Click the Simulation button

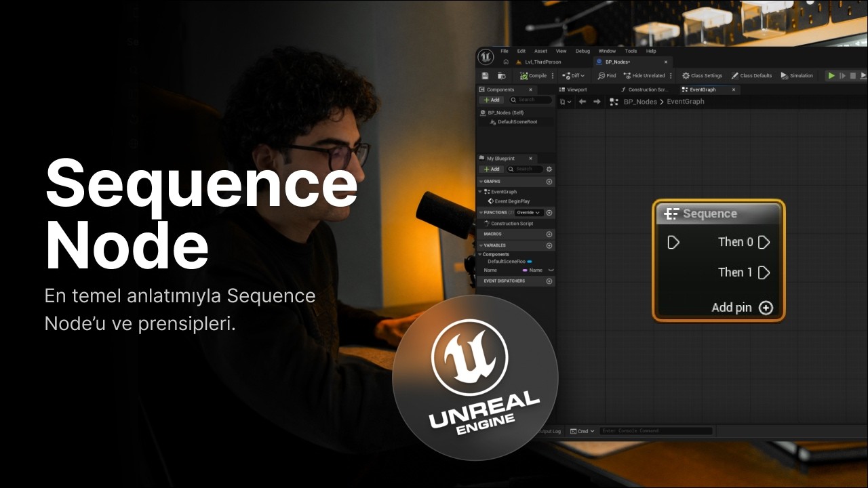[796, 76]
